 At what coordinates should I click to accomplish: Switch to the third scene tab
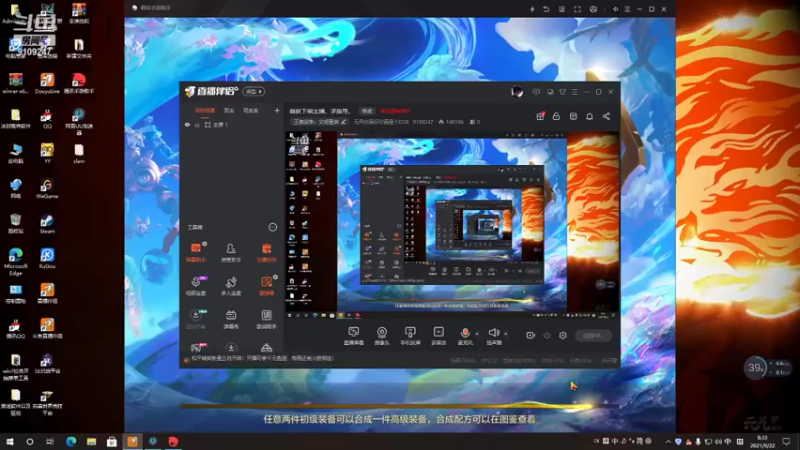(251, 110)
